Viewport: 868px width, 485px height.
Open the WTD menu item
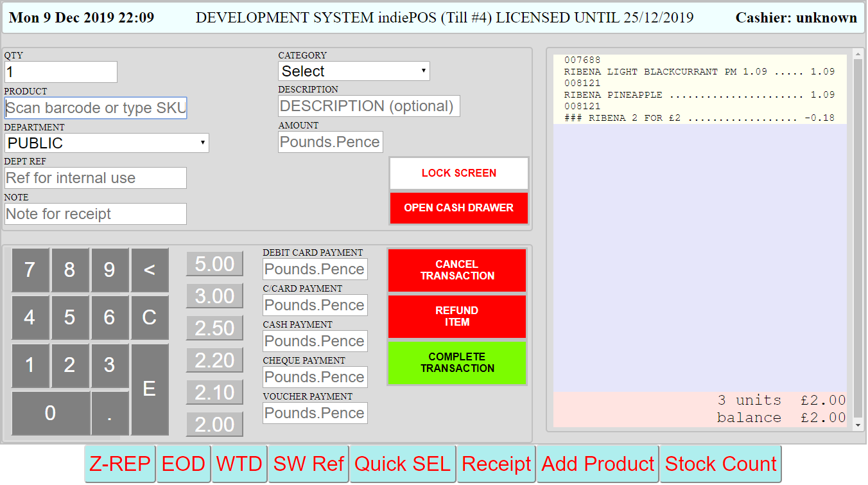[239, 464]
